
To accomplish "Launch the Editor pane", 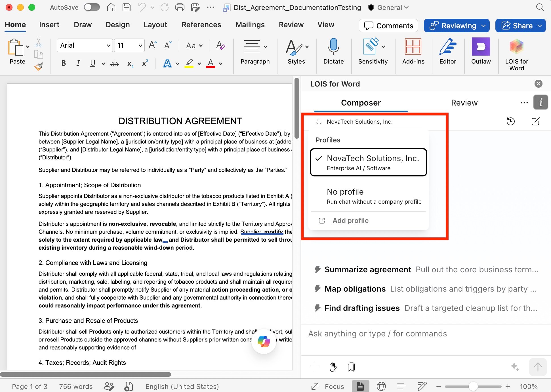I will (x=448, y=51).
